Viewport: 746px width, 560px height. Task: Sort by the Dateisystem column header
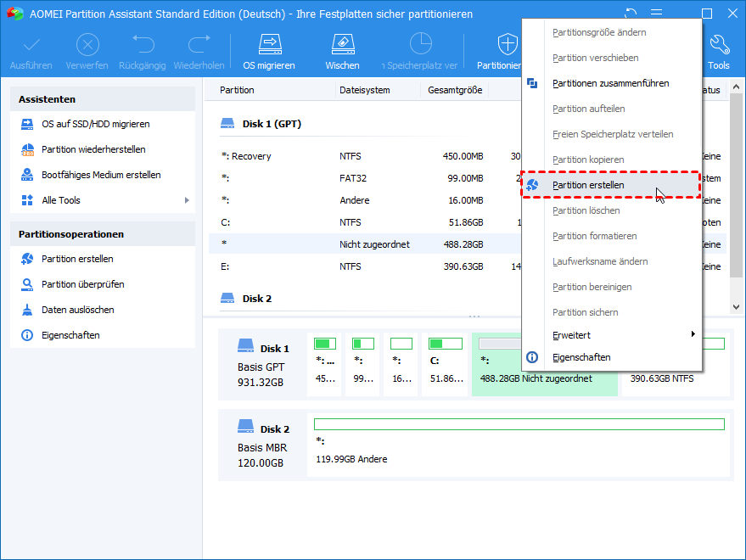367,90
